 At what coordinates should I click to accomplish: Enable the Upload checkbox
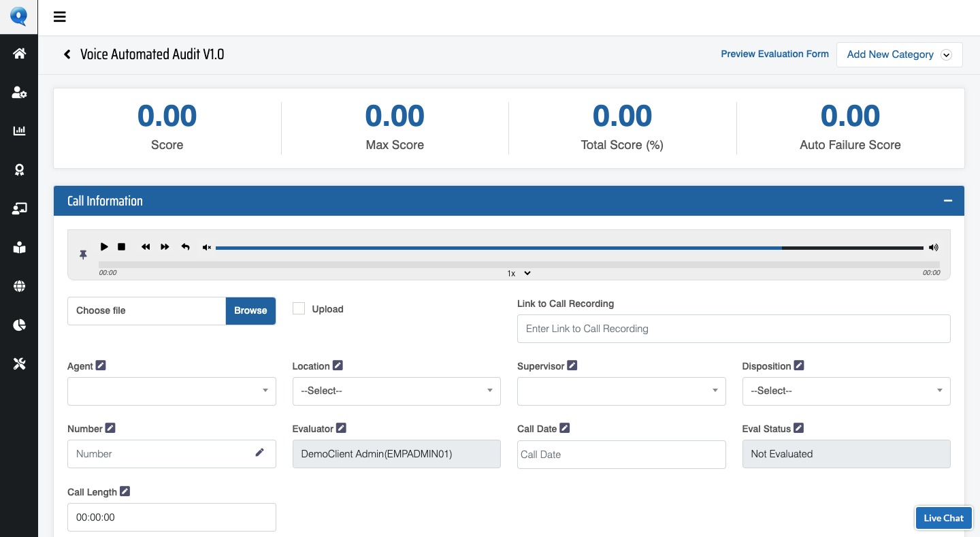point(299,309)
